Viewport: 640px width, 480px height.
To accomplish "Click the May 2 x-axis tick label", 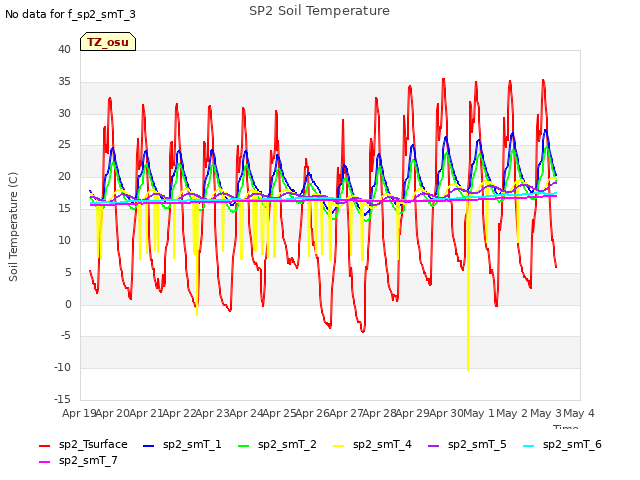I will pos(512,413).
